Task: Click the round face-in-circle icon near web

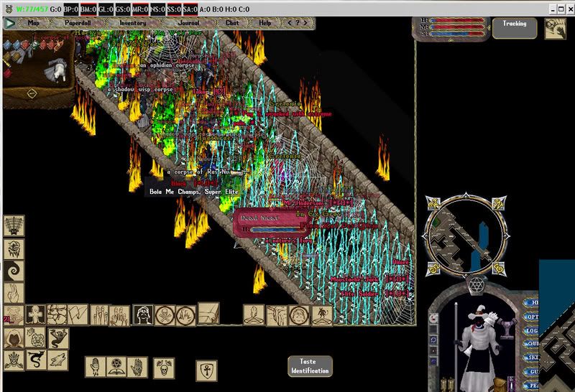Action: (299, 314)
